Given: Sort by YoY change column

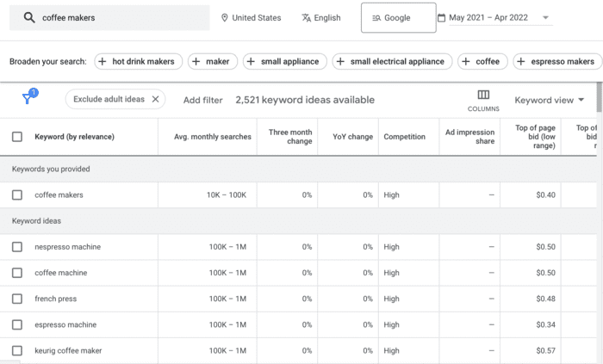Looking at the screenshot, I should click(x=352, y=137).
